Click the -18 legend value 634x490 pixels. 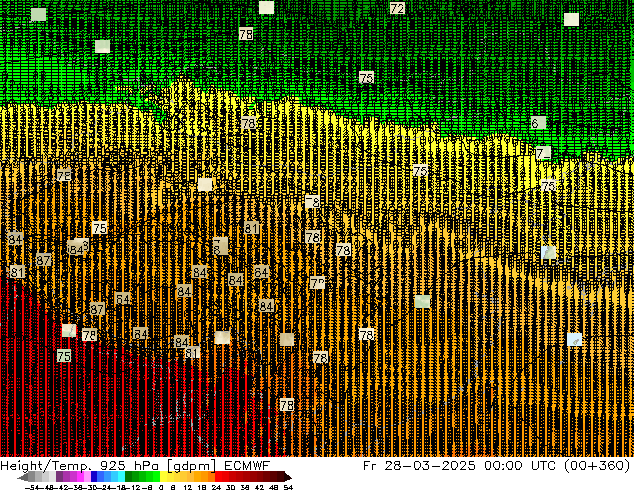point(120,487)
